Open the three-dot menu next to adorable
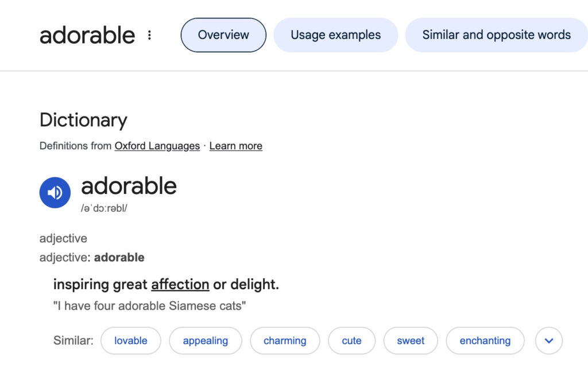This screenshot has height=374, width=588. pos(149,35)
